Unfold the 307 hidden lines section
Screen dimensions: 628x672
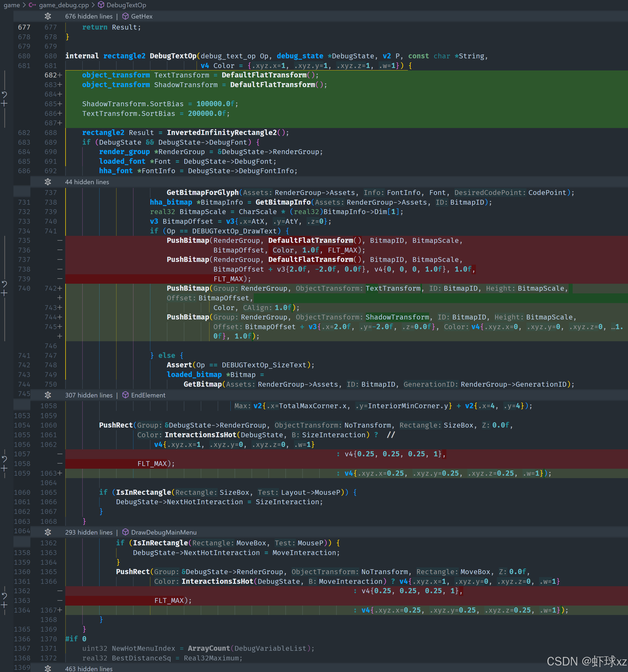tap(48, 395)
